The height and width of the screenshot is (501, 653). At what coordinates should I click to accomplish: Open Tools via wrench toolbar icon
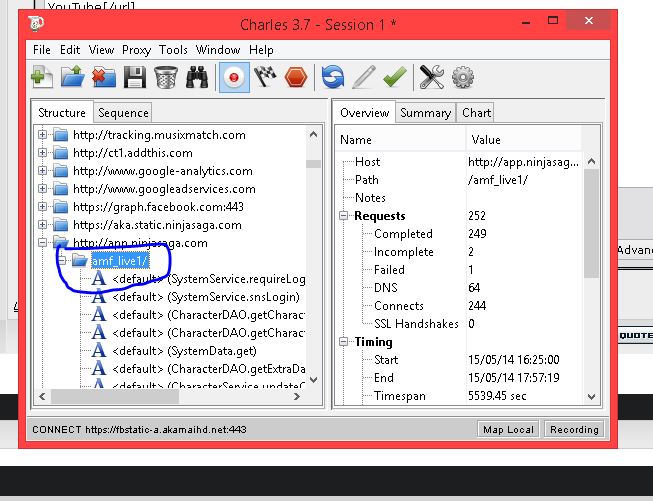click(431, 77)
